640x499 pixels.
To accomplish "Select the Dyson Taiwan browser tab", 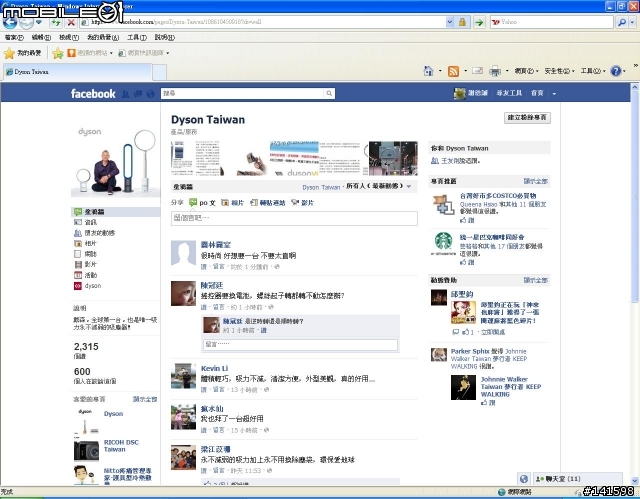I will 78,72.
